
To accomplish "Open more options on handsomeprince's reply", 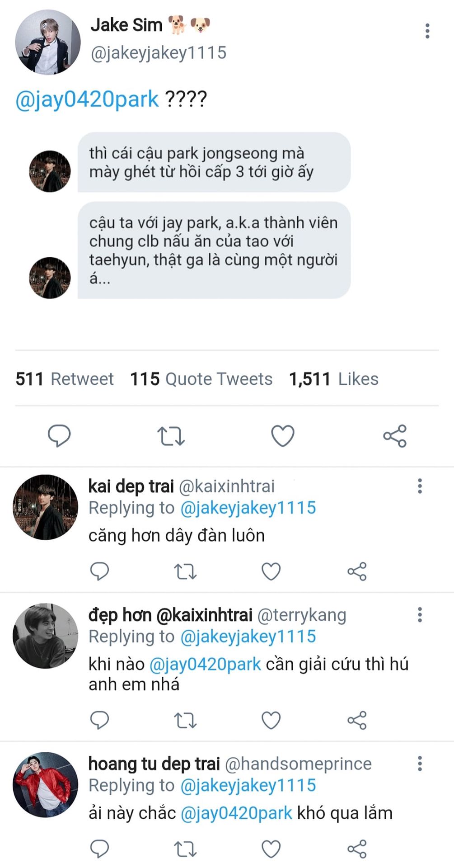I will click(x=420, y=764).
